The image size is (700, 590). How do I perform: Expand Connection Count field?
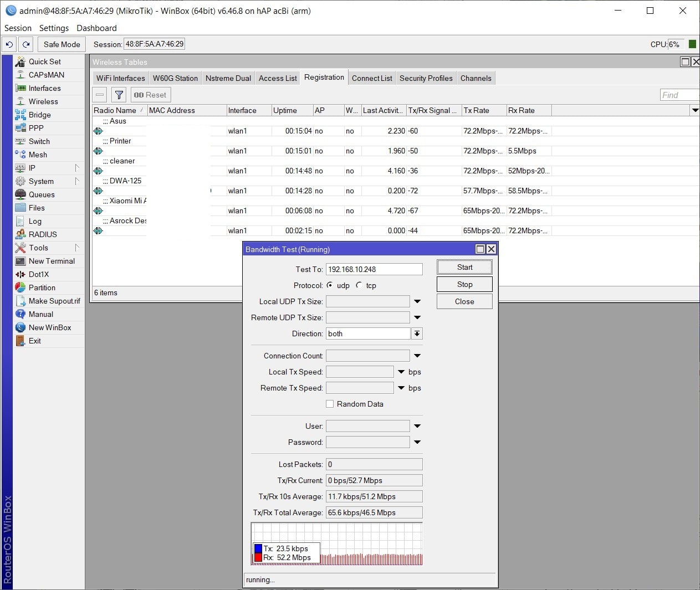coord(417,356)
